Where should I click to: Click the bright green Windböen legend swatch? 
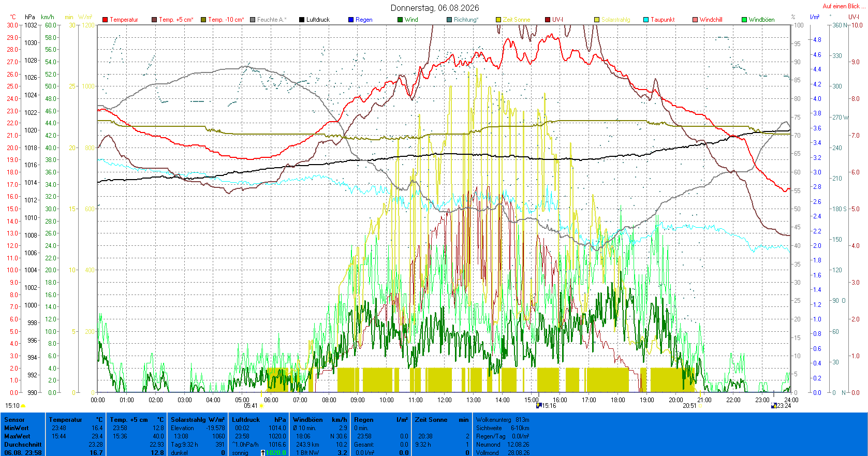744,20
